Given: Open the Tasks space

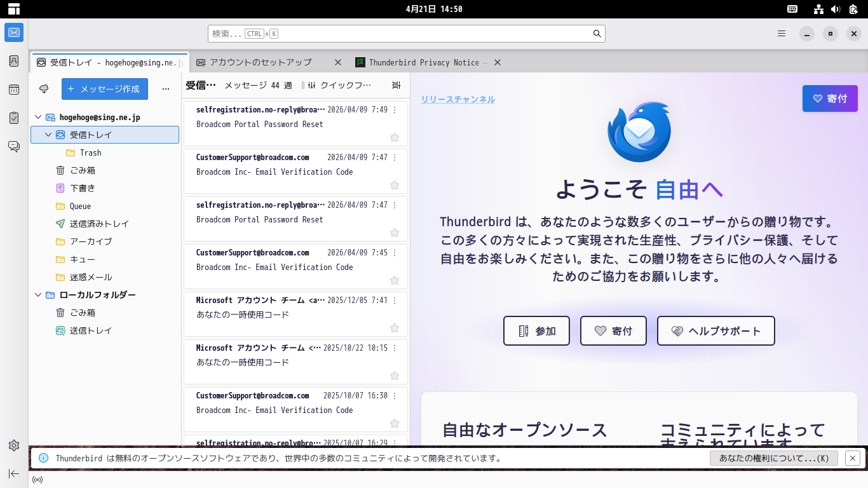Looking at the screenshot, I should point(14,118).
